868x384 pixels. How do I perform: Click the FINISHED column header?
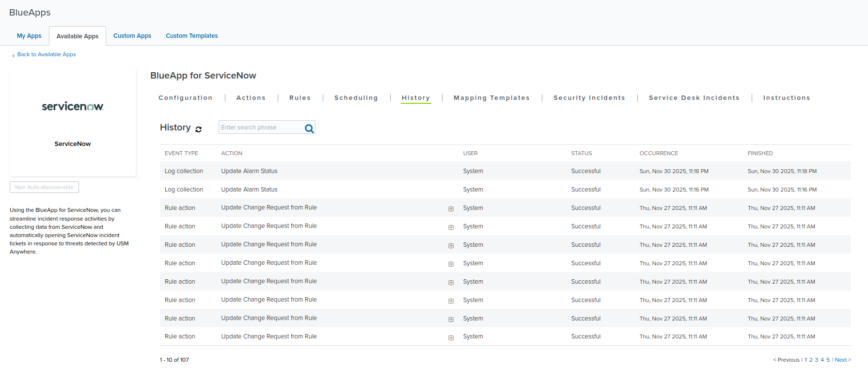click(760, 153)
